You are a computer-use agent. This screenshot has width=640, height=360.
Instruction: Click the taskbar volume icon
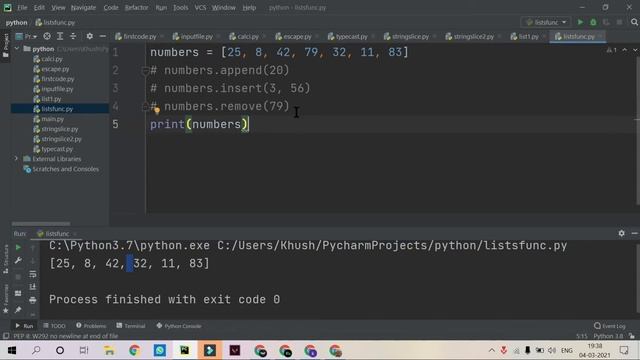tap(552, 351)
